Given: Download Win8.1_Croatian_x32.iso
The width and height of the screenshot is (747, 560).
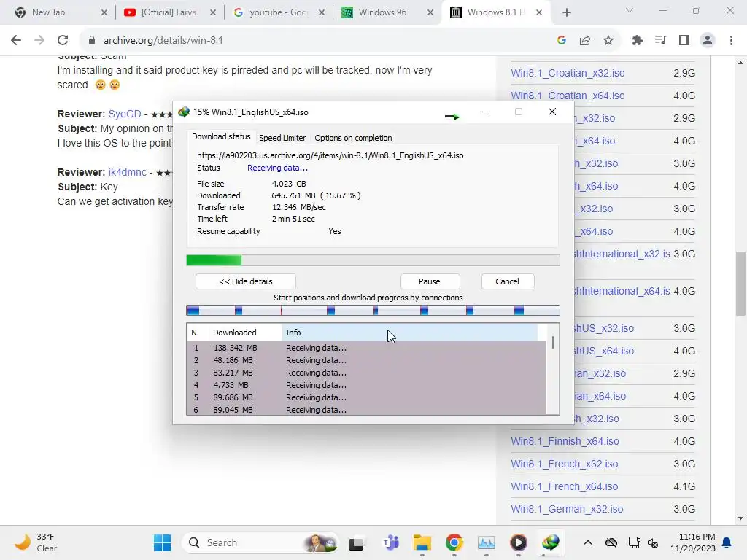Looking at the screenshot, I should (x=568, y=73).
